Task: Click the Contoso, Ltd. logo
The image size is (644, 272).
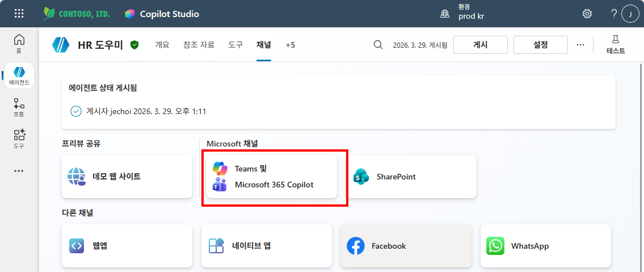Action: (77, 14)
